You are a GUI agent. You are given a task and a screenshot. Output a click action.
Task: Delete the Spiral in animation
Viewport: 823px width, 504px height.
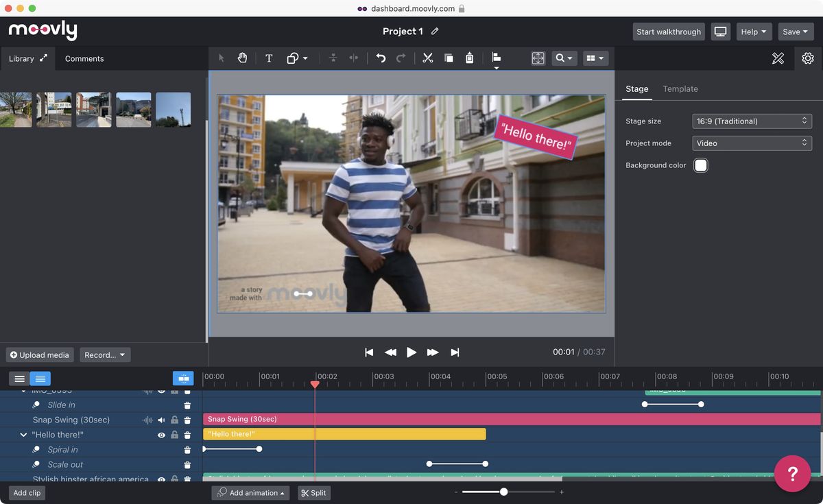[187, 450]
